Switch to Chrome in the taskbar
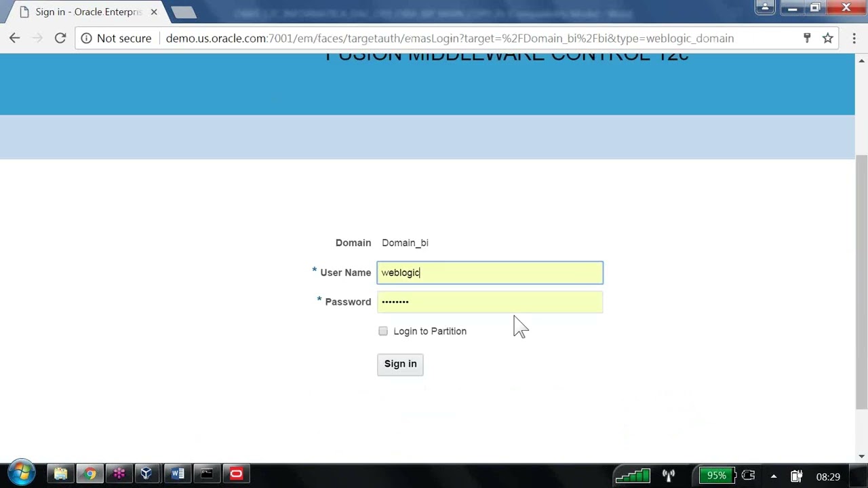This screenshot has height=488, width=868. coord(90,474)
